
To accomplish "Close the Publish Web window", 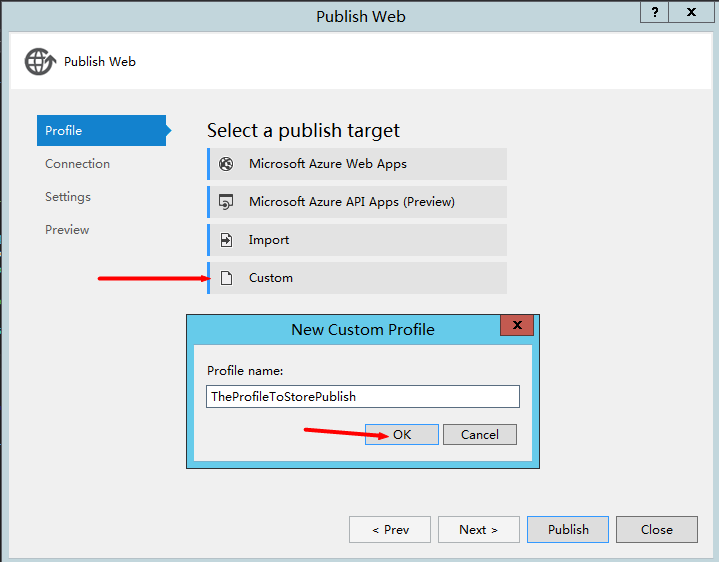I will pos(691,12).
